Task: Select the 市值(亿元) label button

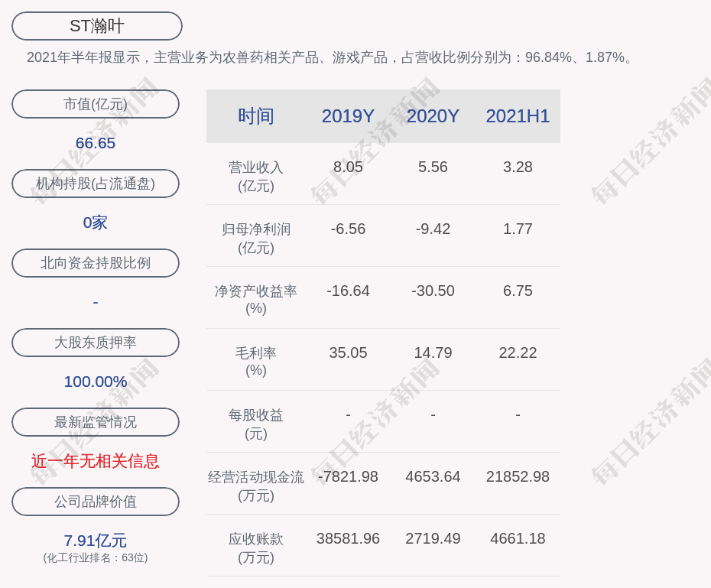Action: tap(96, 104)
